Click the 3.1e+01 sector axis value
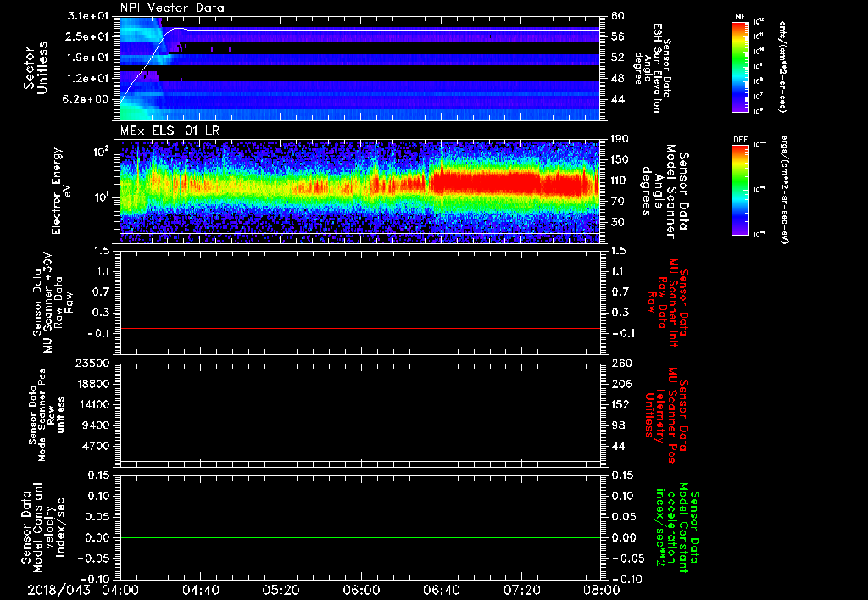 click(x=88, y=16)
